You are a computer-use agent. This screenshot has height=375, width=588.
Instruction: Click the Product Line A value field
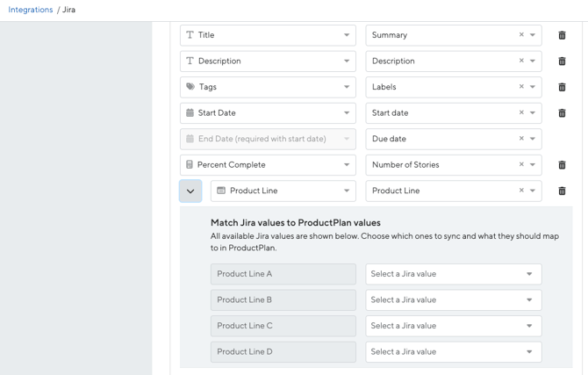point(283,274)
